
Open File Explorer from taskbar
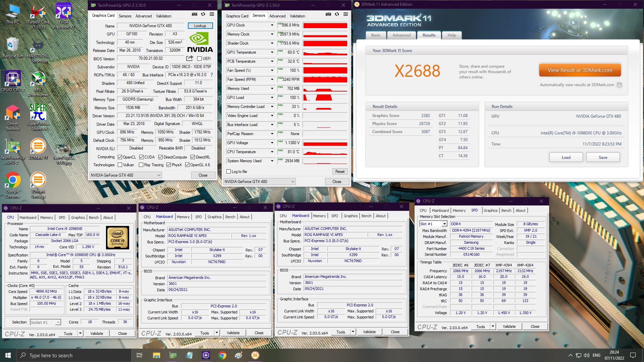click(x=156, y=355)
